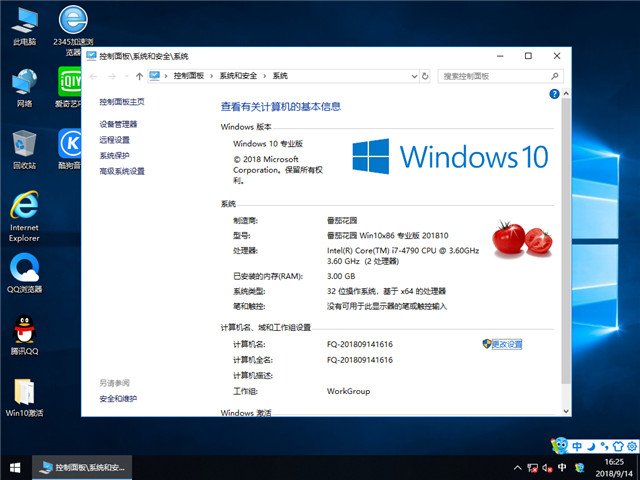Expand chevron after 系统和安全 breadcrumb
Screen dimensions: 640x480
(x=264, y=76)
